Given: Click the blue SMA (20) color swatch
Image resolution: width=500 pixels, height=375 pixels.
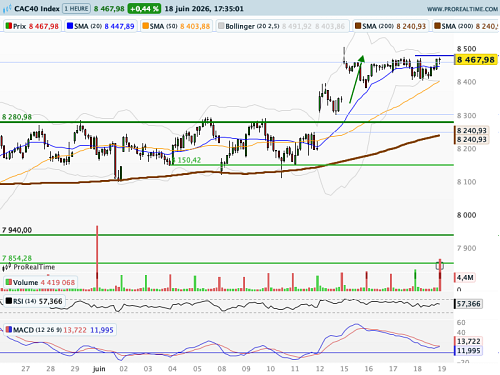Looking at the screenshot, I should pyautogui.click(x=70, y=26).
